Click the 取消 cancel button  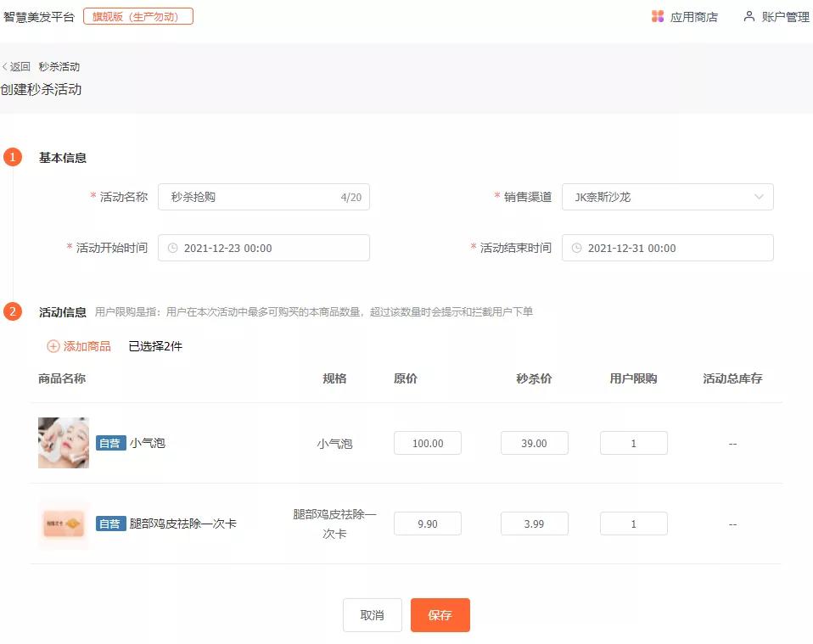tap(372, 615)
